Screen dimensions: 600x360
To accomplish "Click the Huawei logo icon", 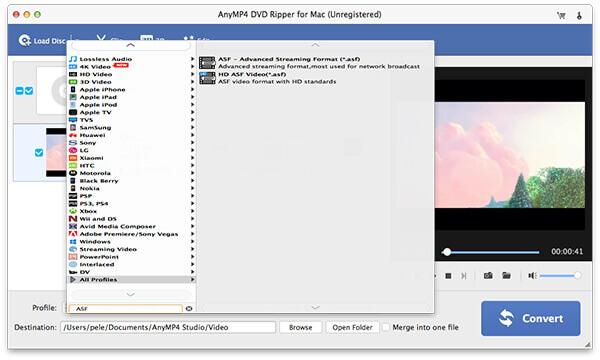I will click(73, 135).
